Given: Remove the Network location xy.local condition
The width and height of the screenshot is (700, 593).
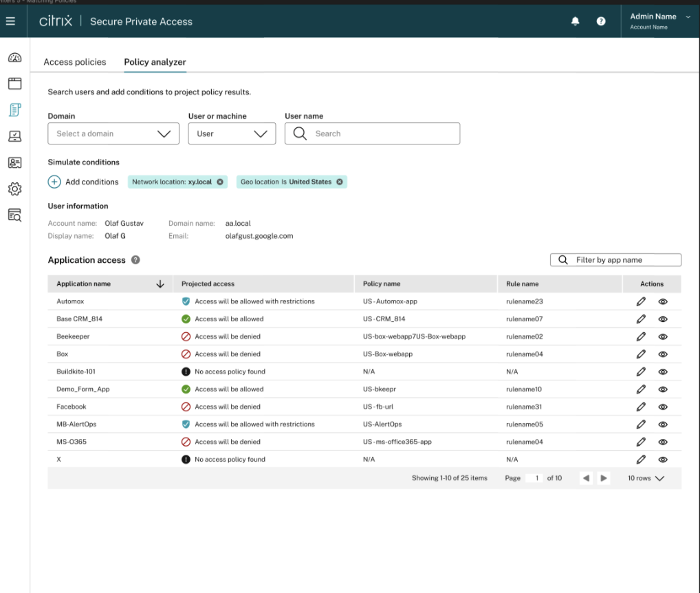Looking at the screenshot, I should click(x=220, y=182).
